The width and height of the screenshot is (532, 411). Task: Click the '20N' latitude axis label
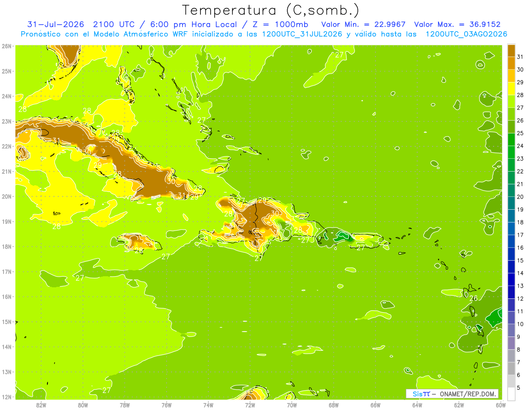point(7,196)
